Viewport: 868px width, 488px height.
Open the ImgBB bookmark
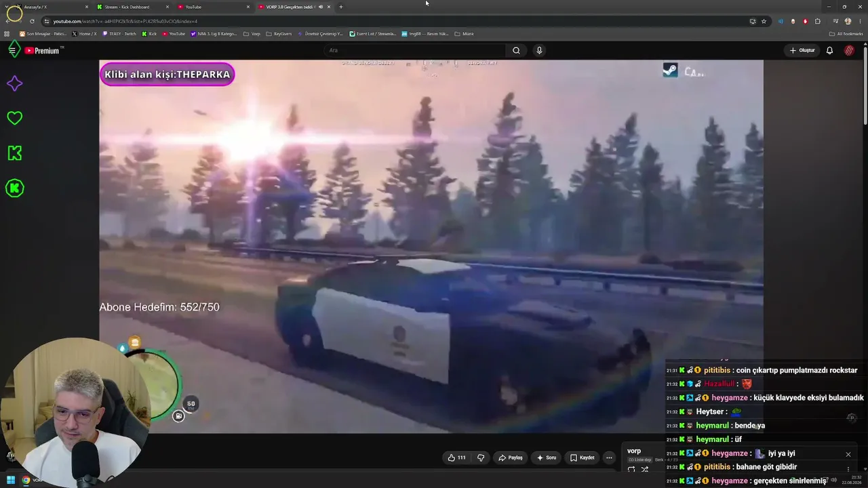(x=425, y=33)
